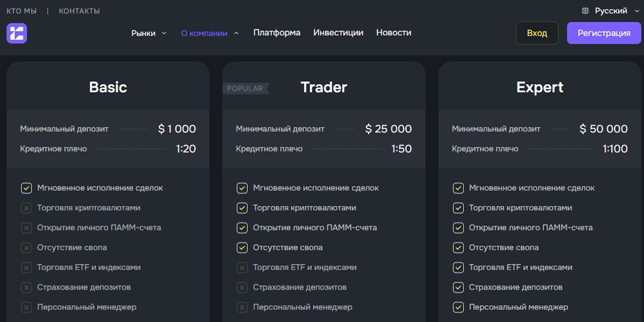Expand the Рынки dropdown chevron
Screen dimensions: 644x322
(x=164, y=33)
